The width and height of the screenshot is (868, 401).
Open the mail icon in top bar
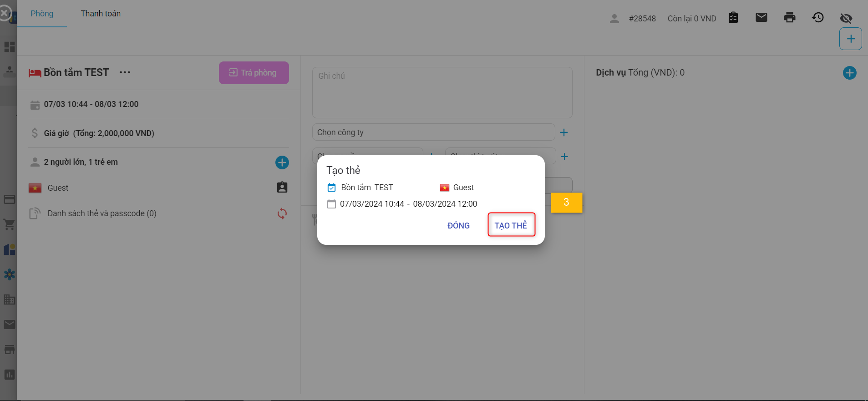click(761, 18)
